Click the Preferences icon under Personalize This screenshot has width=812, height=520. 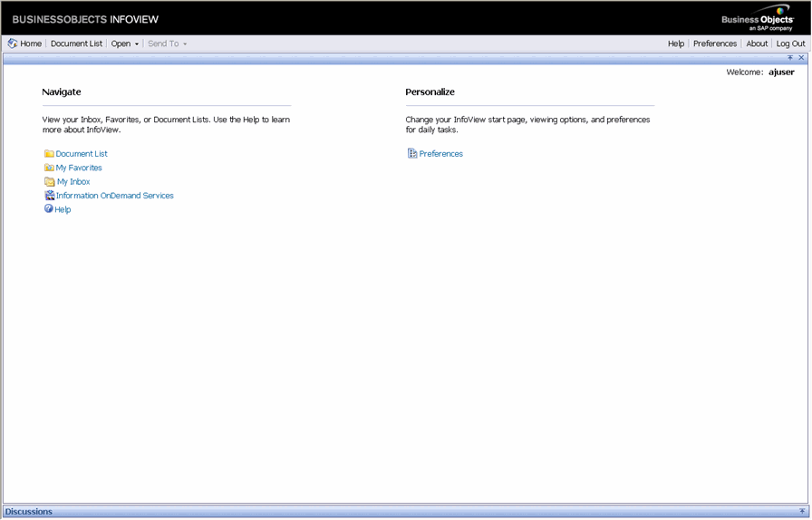tap(412, 153)
